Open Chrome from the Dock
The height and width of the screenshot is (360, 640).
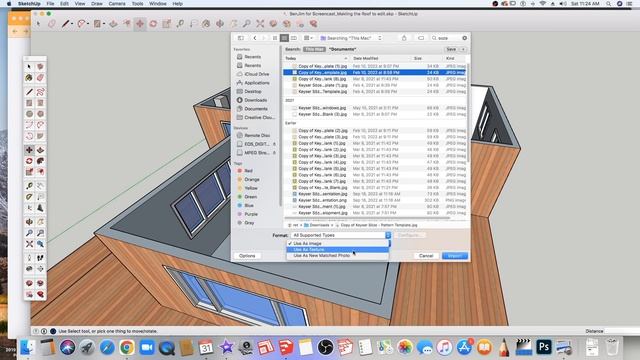click(127, 348)
